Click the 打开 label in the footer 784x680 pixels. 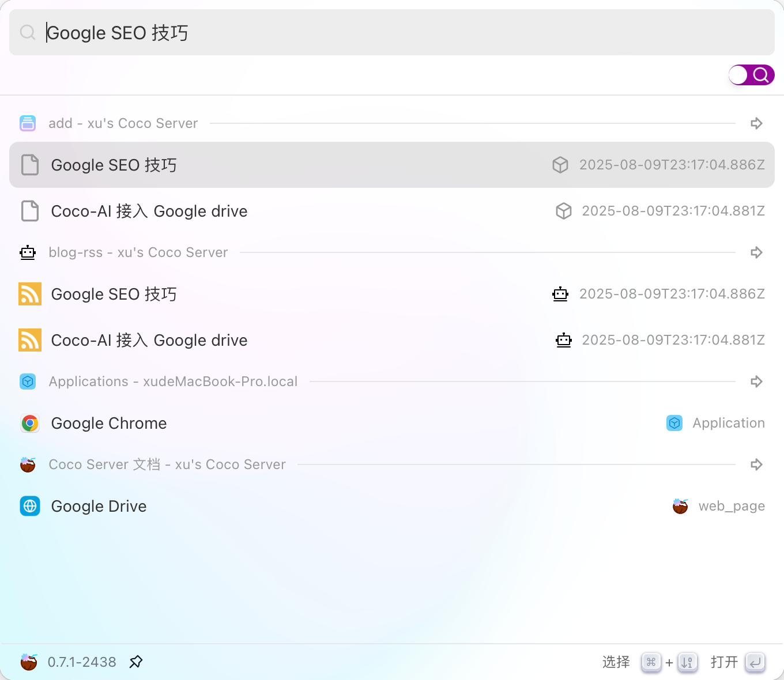click(724, 662)
